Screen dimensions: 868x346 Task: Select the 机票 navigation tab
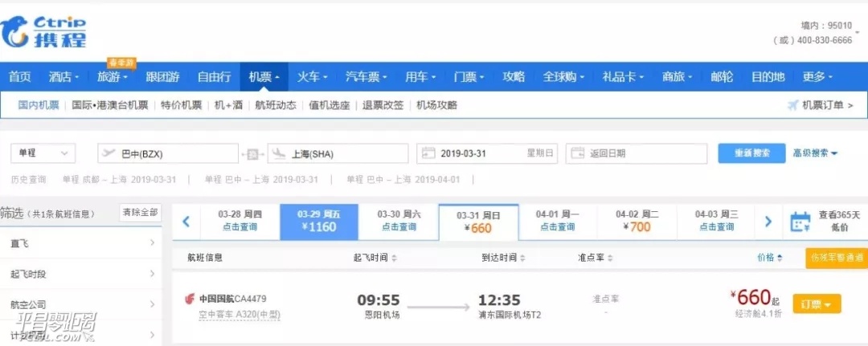click(x=264, y=77)
